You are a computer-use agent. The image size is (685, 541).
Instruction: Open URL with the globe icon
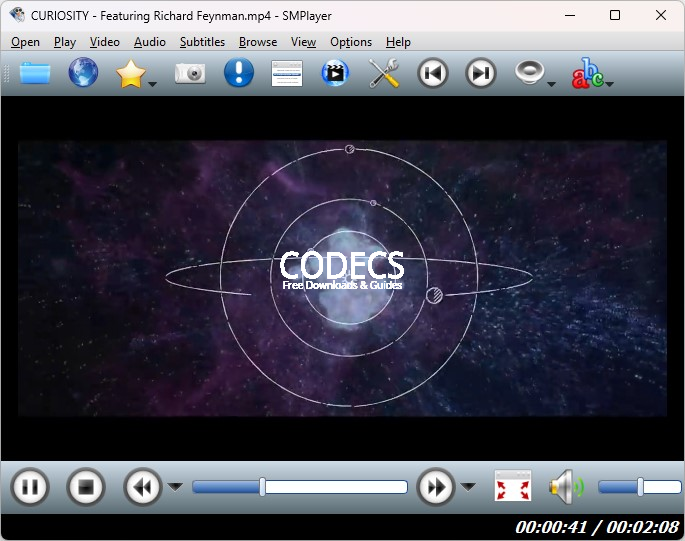[x=83, y=73]
